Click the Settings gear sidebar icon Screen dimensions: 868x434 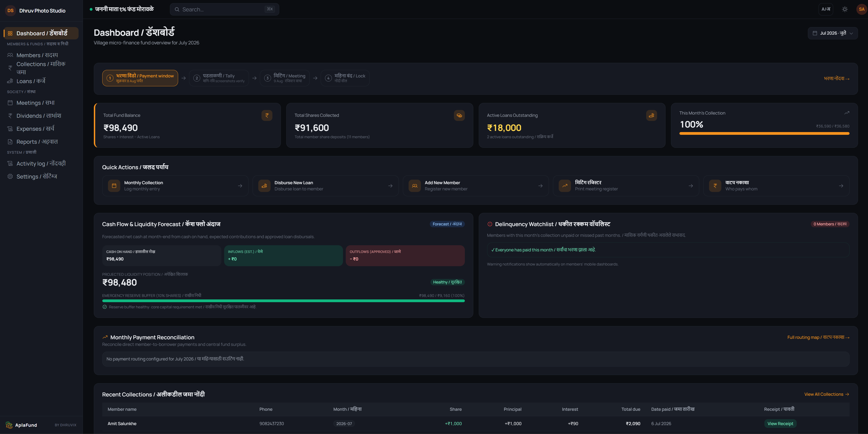[x=10, y=176]
